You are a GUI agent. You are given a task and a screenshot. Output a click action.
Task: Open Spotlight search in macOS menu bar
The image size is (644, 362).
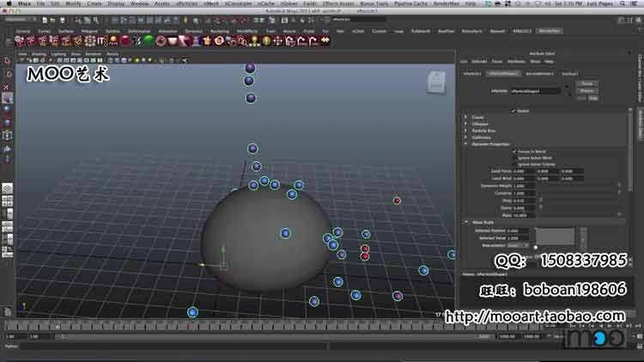(x=623, y=3)
